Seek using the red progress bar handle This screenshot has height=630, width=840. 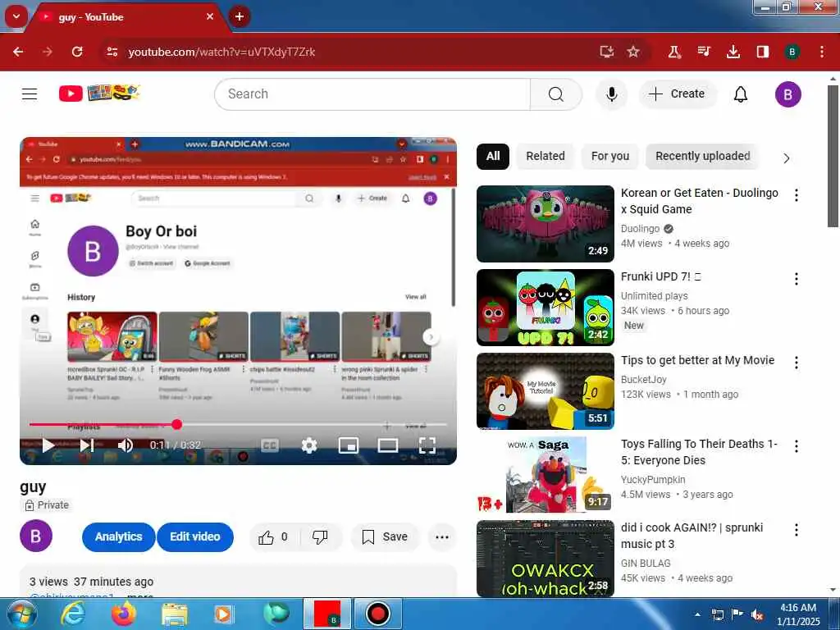pyautogui.click(x=177, y=425)
